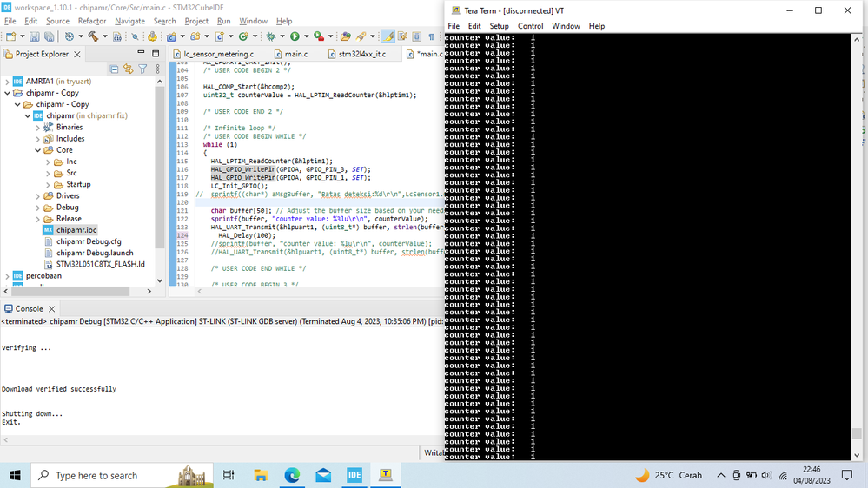Click the Windows taskbar search box
Viewport: 868px width, 488px height.
tap(122, 475)
